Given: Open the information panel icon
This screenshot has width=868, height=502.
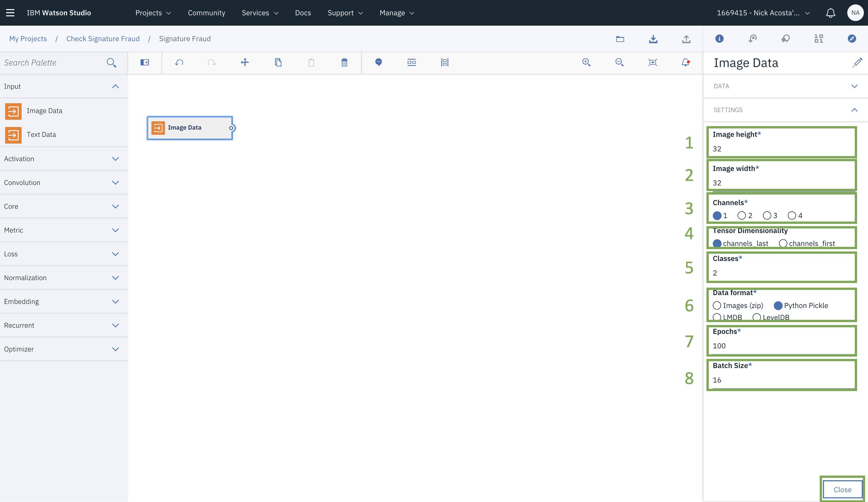Looking at the screenshot, I should coord(719,39).
